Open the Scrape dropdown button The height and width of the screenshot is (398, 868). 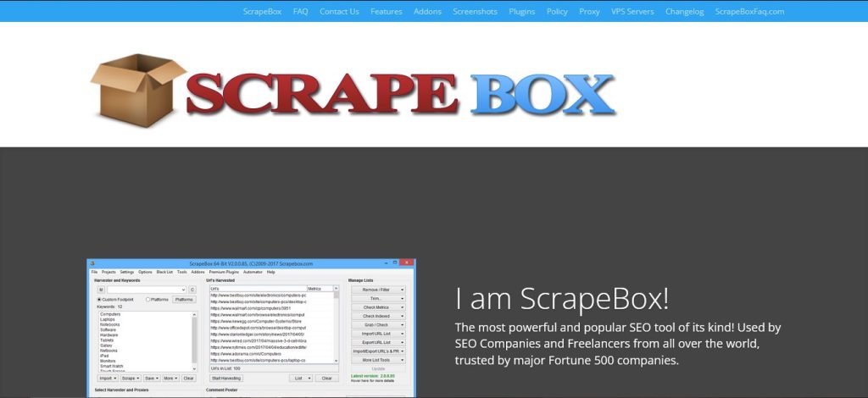point(131,378)
